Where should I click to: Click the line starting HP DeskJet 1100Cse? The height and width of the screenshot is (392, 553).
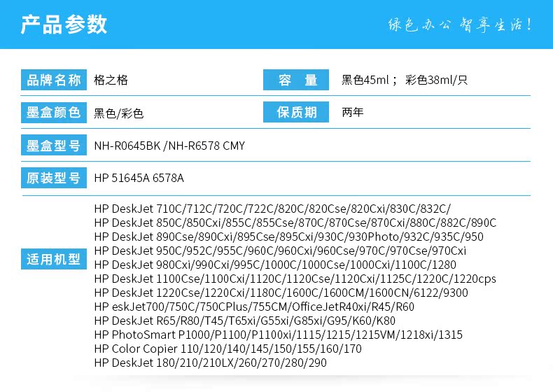295,279
